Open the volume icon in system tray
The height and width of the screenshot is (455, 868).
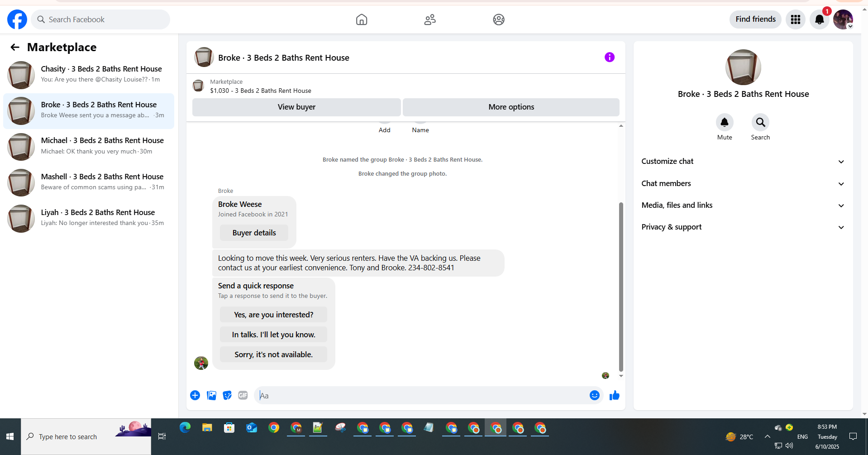(789, 445)
